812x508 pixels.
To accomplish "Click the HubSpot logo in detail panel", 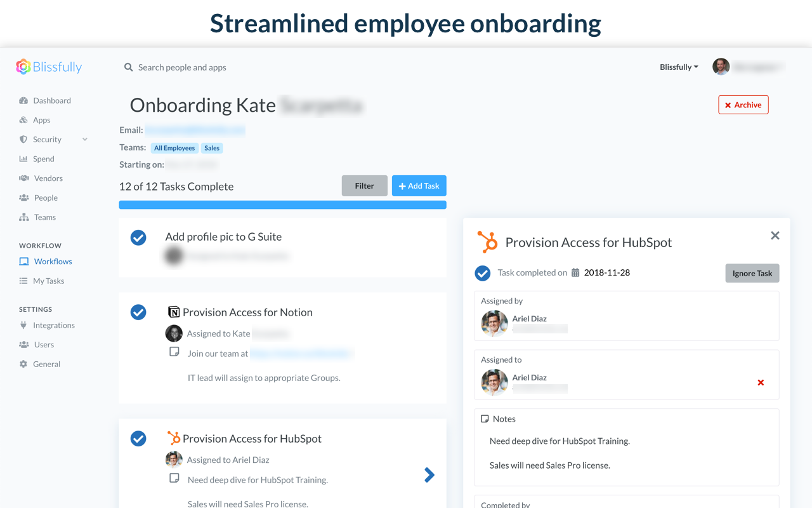I will 487,242.
